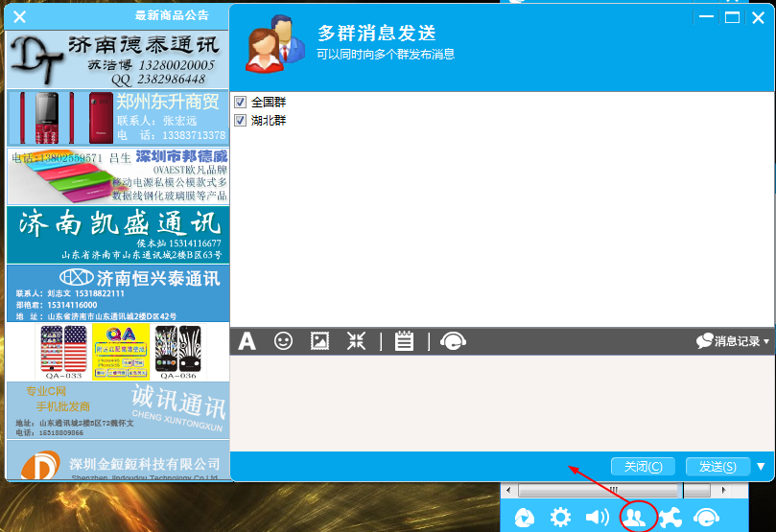Click the 全国群 group label
Image resolution: width=776 pixels, height=532 pixels.
pyautogui.click(x=269, y=103)
